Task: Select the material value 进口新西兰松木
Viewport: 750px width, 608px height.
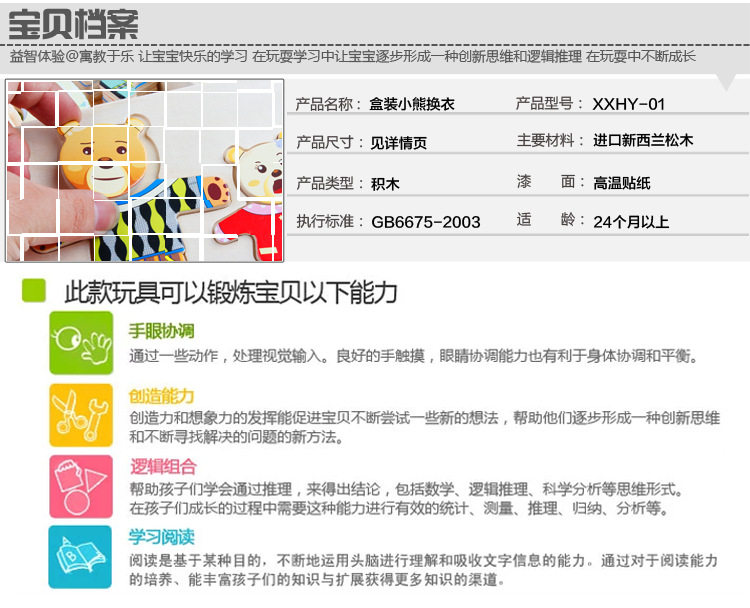Action: click(643, 140)
